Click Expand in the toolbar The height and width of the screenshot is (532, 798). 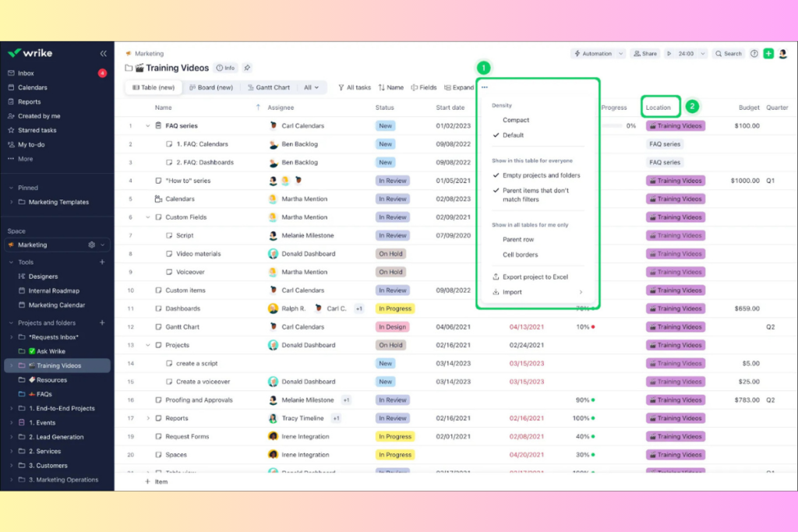(x=459, y=87)
